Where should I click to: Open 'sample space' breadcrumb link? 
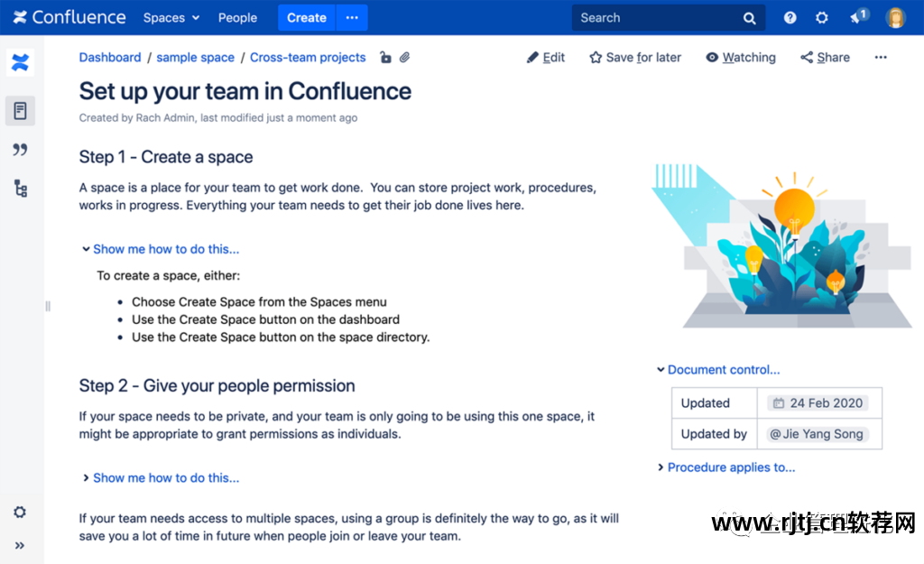coord(195,57)
